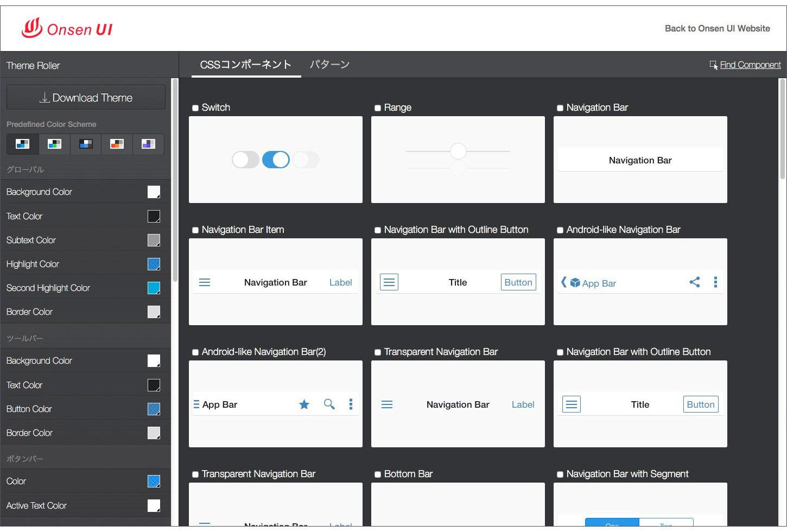The width and height of the screenshot is (787, 532).
Task: Check the Bottom Bar checkbox
Action: [378, 474]
